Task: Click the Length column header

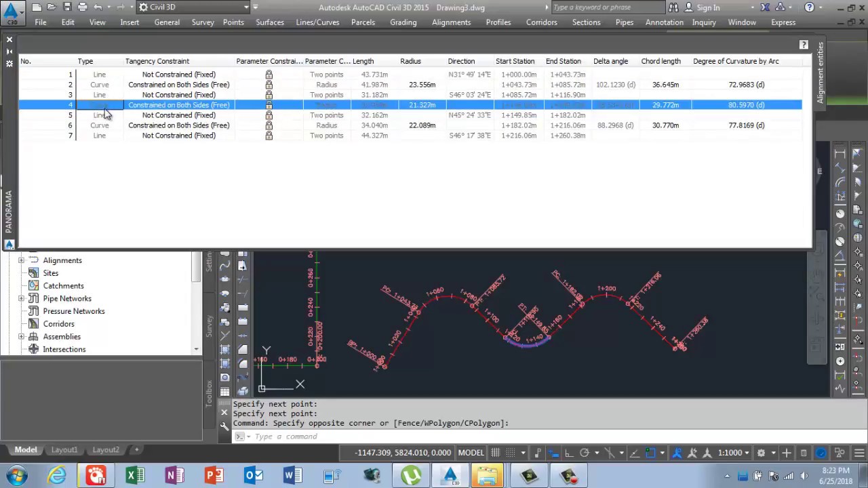Action: point(363,61)
